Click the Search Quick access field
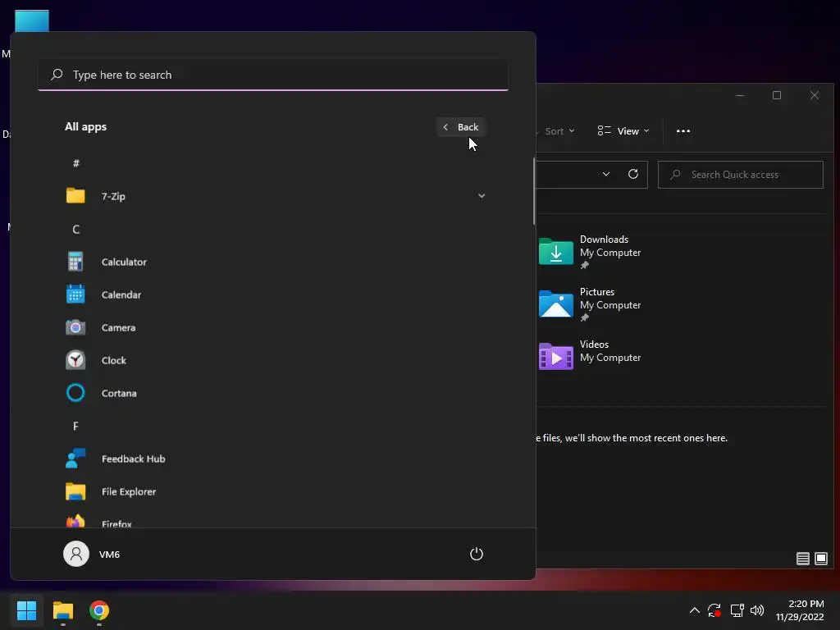 click(741, 175)
